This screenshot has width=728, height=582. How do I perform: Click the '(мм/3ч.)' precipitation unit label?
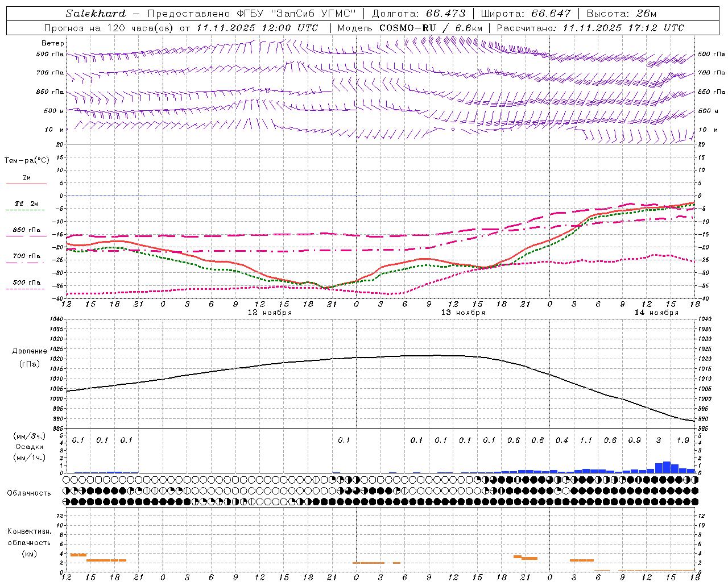point(30,436)
